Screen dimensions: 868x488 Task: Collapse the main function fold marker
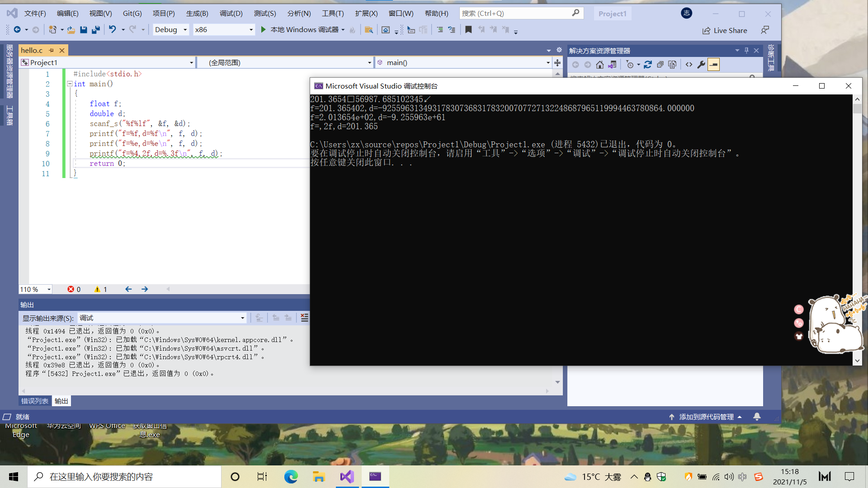pyautogui.click(x=70, y=84)
